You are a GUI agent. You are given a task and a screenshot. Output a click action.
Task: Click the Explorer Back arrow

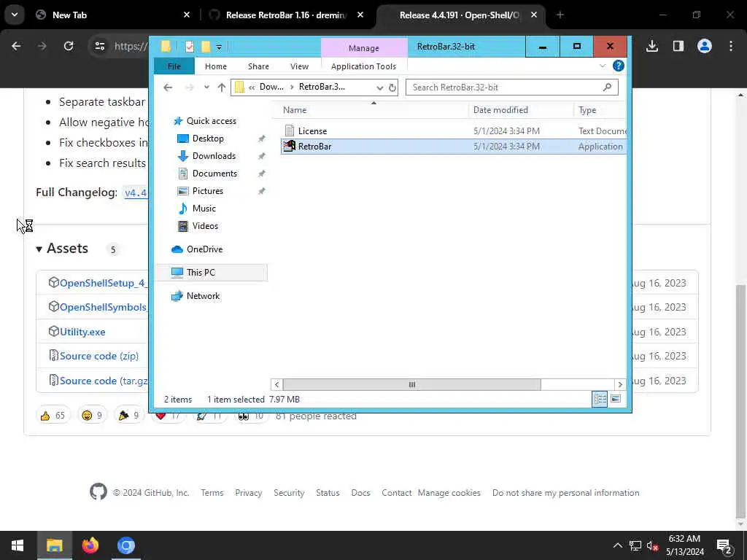[x=167, y=87]
